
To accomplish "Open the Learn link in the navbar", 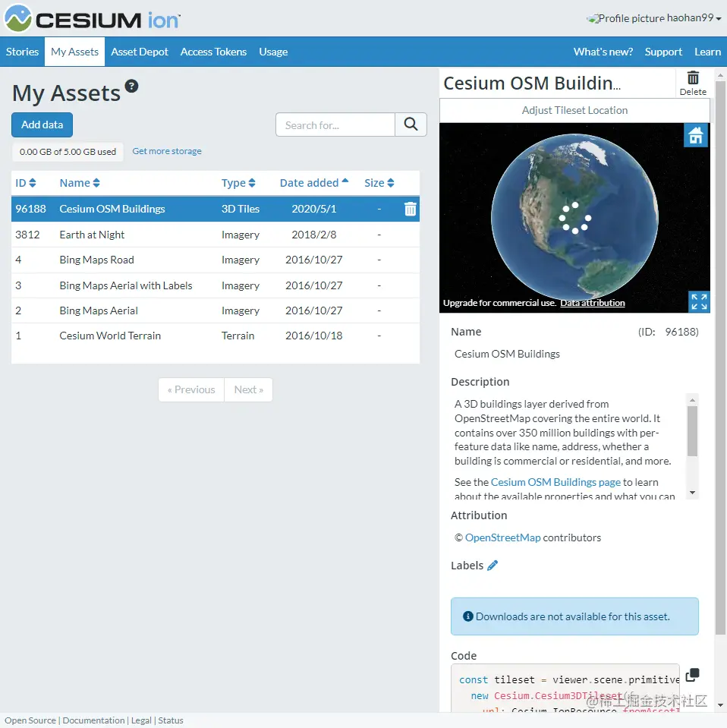I will [707, 52].
